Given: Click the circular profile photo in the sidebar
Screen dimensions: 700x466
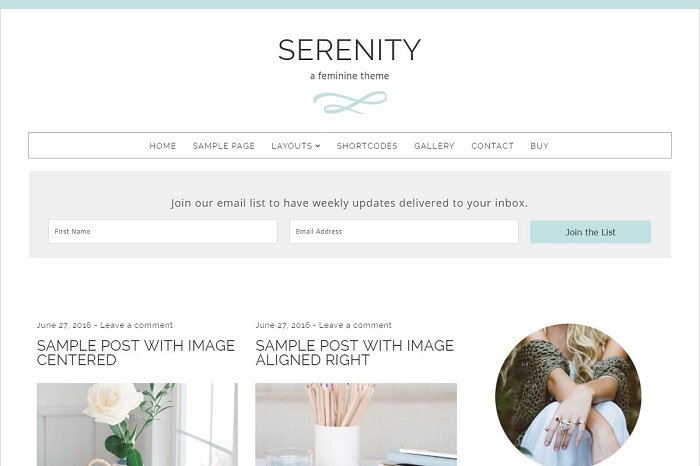Looking at the screenshot, I should coord(568,395).
